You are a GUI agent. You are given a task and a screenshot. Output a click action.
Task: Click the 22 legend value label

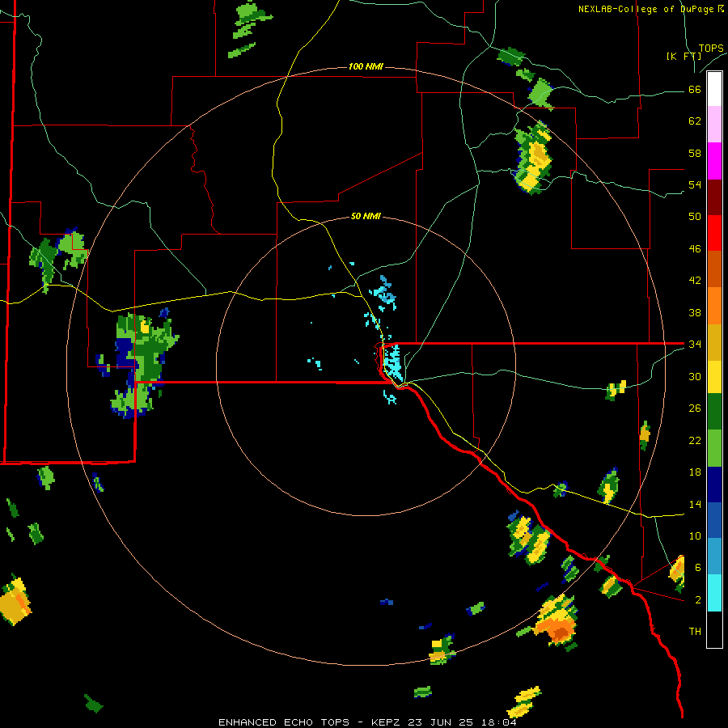(695, 440)
